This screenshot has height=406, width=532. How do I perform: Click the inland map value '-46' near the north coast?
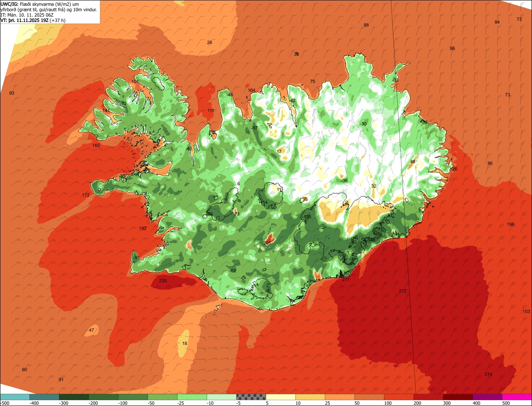(x=230, y=95)
